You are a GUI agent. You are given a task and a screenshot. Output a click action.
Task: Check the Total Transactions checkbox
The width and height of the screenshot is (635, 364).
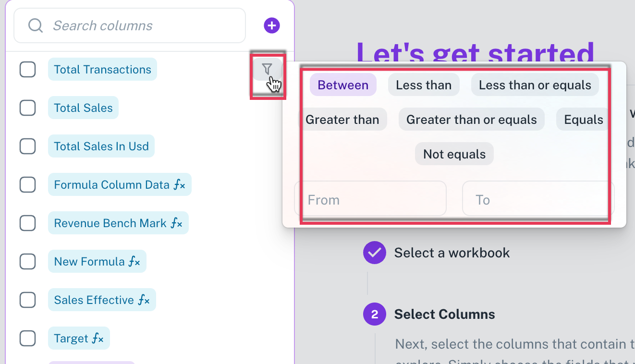point(27,70)
